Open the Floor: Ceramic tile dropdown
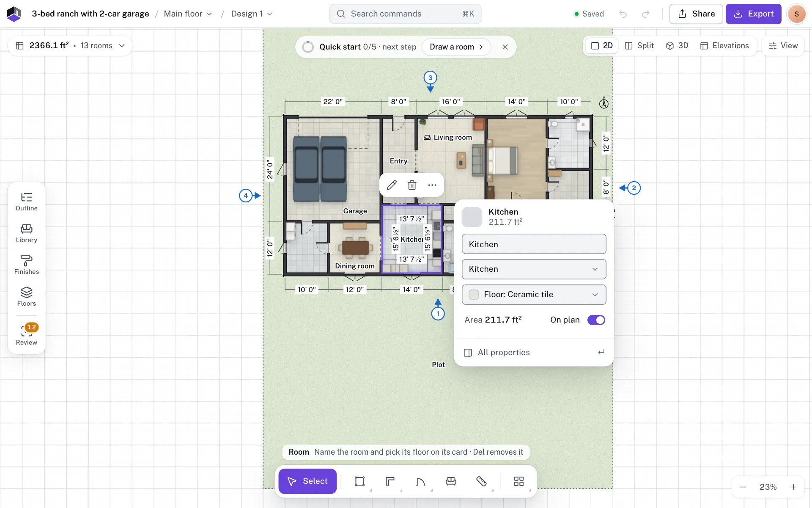The height and width of the screenshot is (508, 812). (x=534, y=295)
